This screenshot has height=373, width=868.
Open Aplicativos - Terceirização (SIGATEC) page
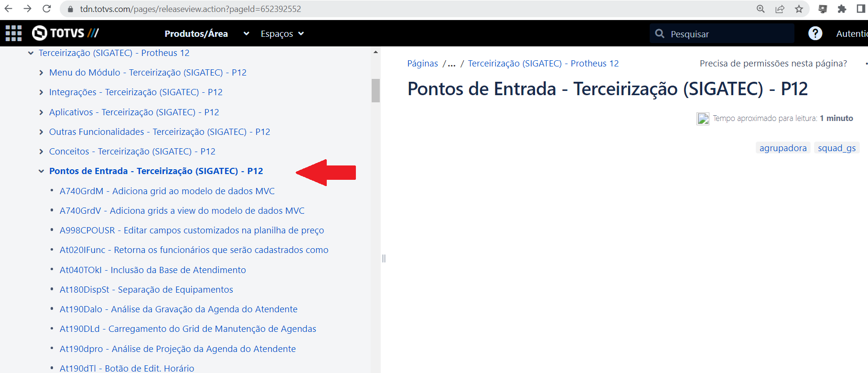pos(134,112)
